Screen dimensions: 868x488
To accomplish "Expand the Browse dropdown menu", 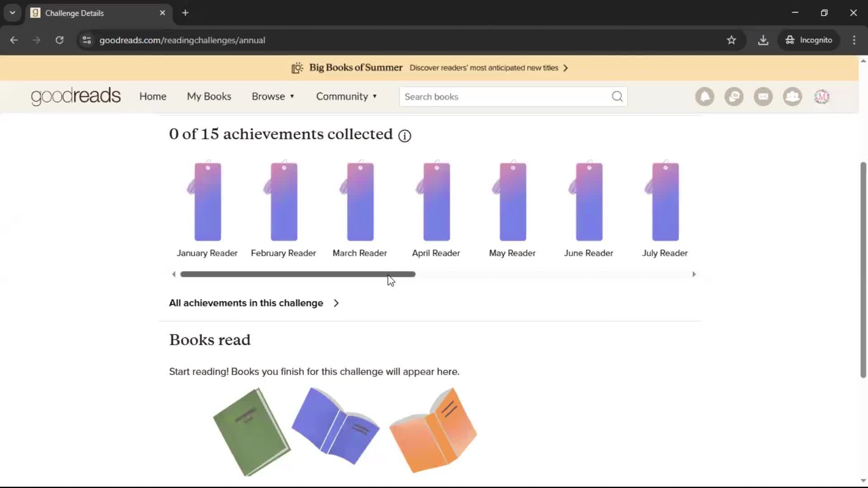I will coord(273,96).
